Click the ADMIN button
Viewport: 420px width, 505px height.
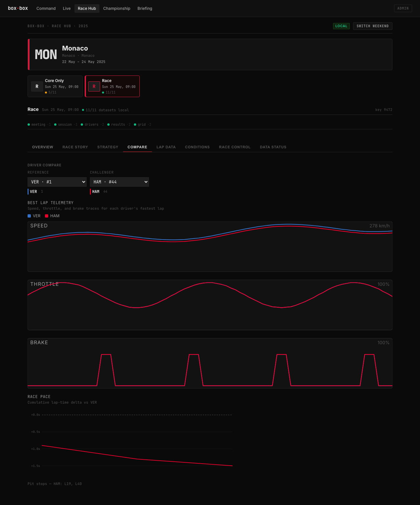[x=403, y=8]
